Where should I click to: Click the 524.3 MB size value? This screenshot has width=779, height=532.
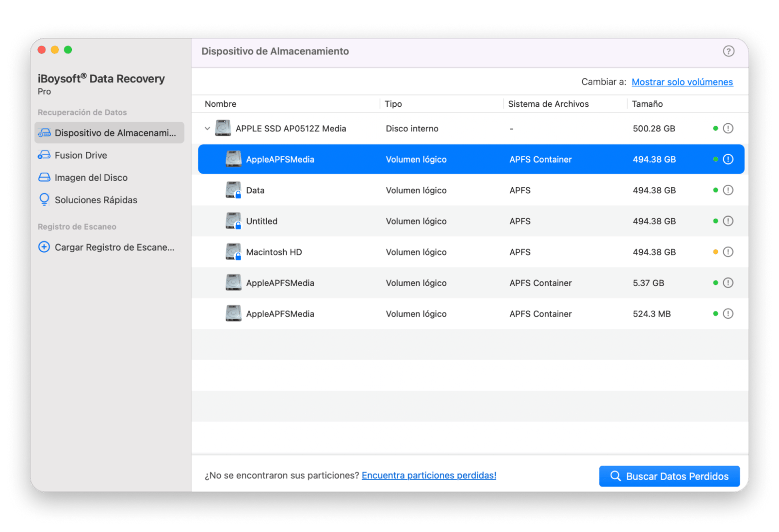(x=652, y=314)
